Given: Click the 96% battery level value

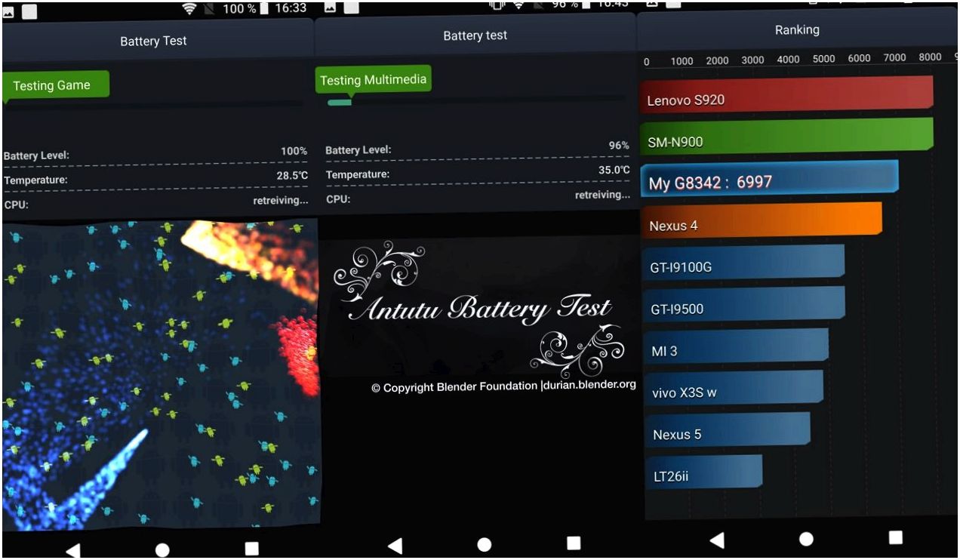Looking at the screenshot, I should tap(619, 146).
